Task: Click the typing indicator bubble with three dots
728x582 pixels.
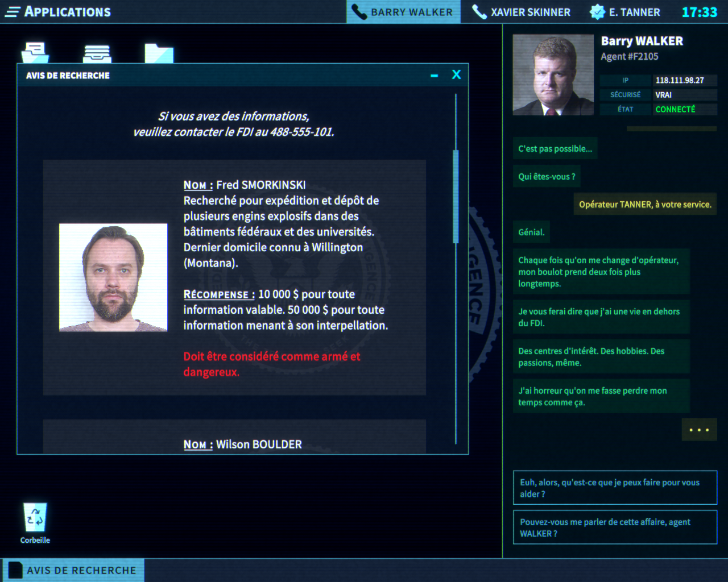Action: [699, 430]
